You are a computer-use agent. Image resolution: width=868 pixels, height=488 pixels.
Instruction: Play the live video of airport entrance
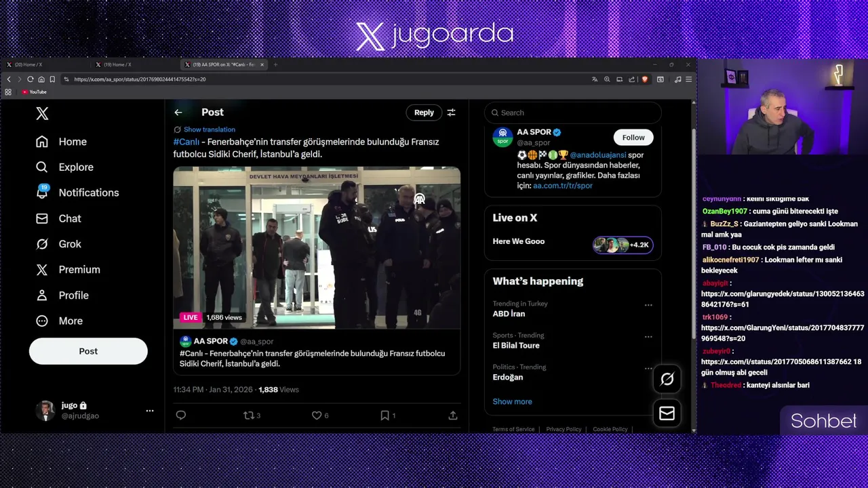click(x=317, y=247)
